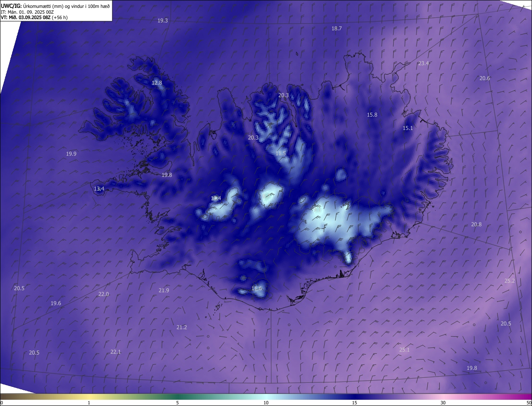The image size is (532, 406).
Task: Select the 18.7 value label on the map
Action: (337, 29)
